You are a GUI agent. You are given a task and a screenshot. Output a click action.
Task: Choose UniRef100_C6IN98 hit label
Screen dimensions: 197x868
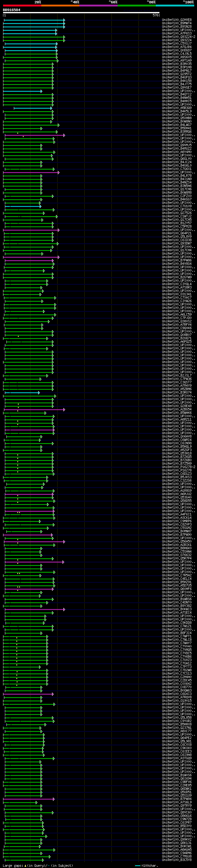point(177,443)
